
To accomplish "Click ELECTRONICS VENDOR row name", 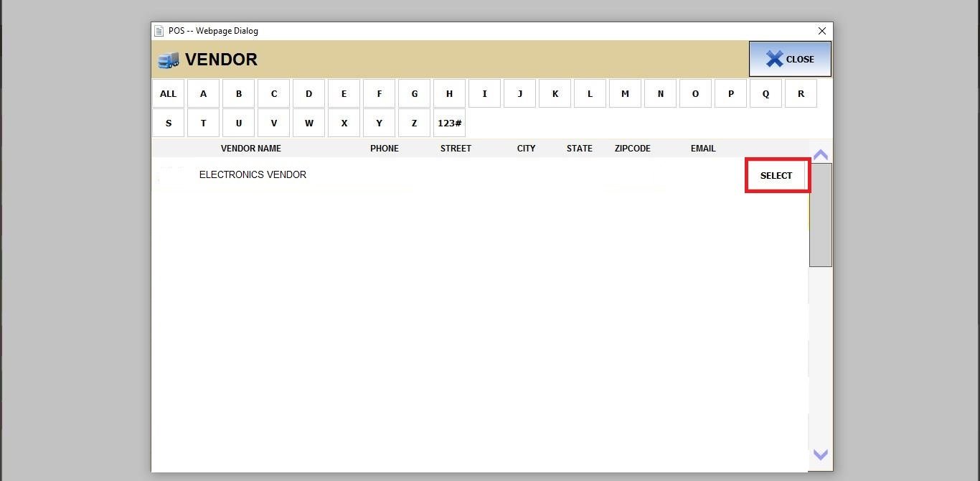I will 253,175.
